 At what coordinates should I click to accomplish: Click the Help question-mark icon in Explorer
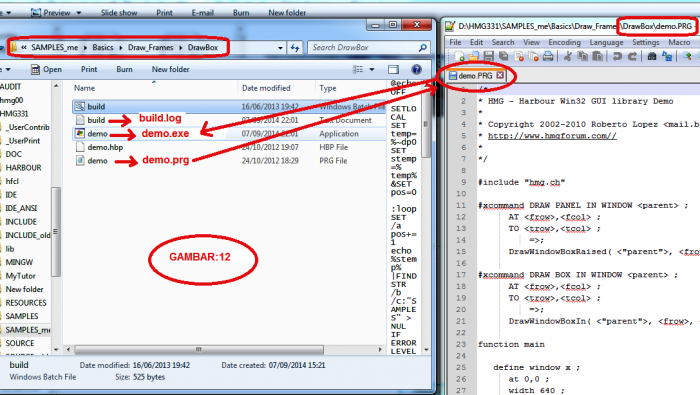pos(417,69)
